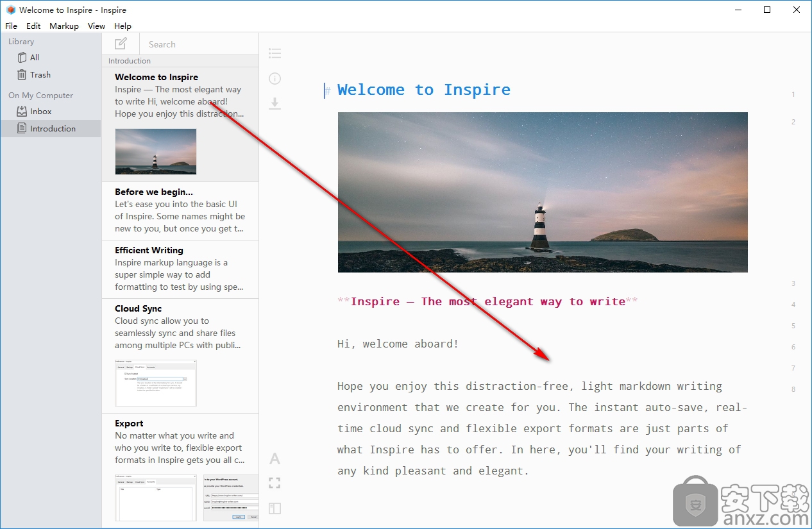Click the Introduction document icon
This screenshot has width=812, height=529.
[x=22, y=128]
